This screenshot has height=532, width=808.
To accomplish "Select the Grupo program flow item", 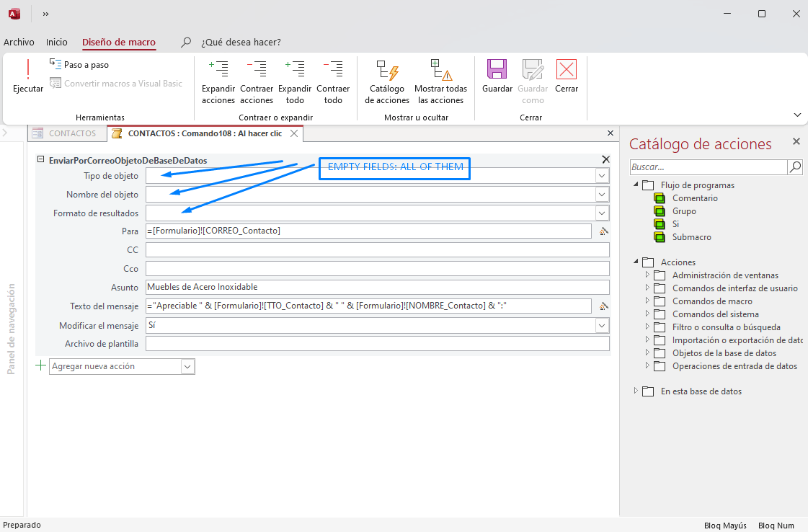I will point(684,210).
